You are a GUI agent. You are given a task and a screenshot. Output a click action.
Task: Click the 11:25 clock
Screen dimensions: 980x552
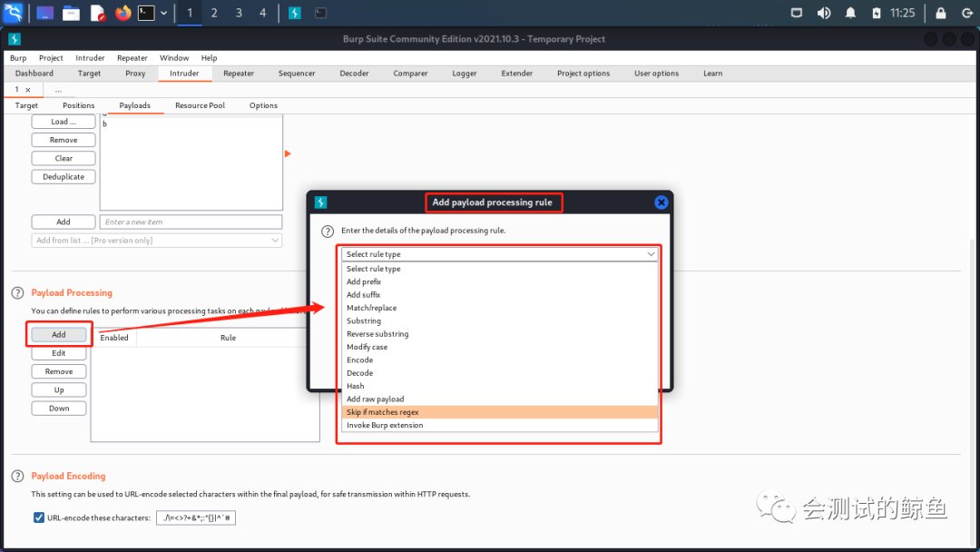click(x=903, y=13)
